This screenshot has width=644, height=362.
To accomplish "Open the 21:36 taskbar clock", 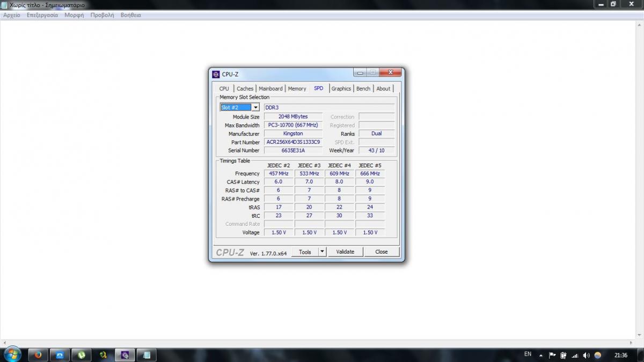I will click(x=621, y=355).
